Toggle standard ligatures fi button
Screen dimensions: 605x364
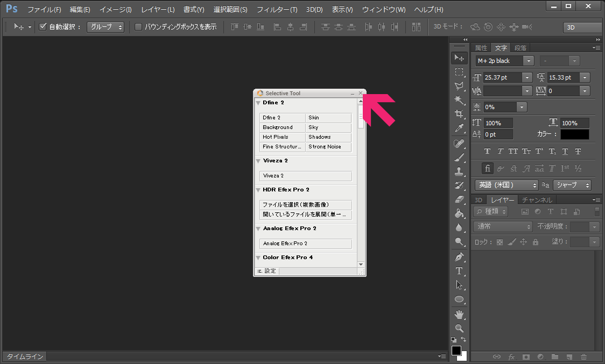tap(488, 168)
